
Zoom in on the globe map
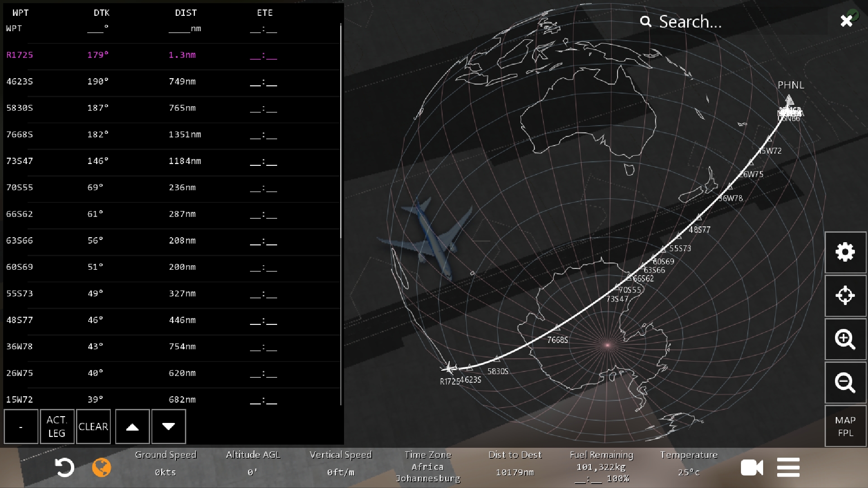tap(845, 339)
